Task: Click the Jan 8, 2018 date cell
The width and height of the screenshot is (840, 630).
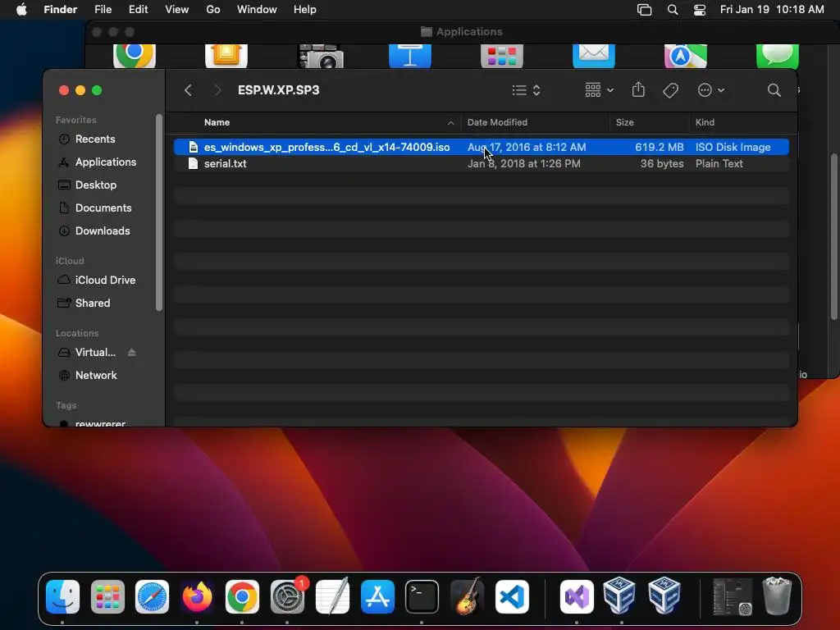Action: click(523, 163)
